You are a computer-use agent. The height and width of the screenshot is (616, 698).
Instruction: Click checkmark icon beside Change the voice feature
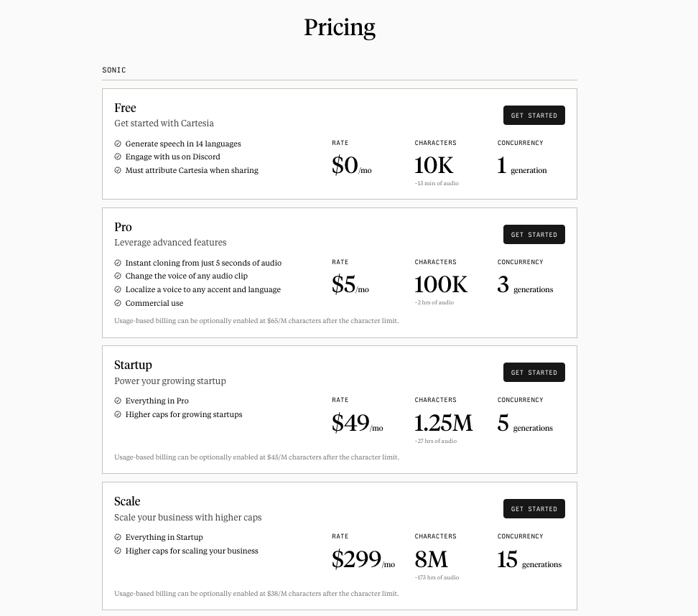(x=118, y=276)
